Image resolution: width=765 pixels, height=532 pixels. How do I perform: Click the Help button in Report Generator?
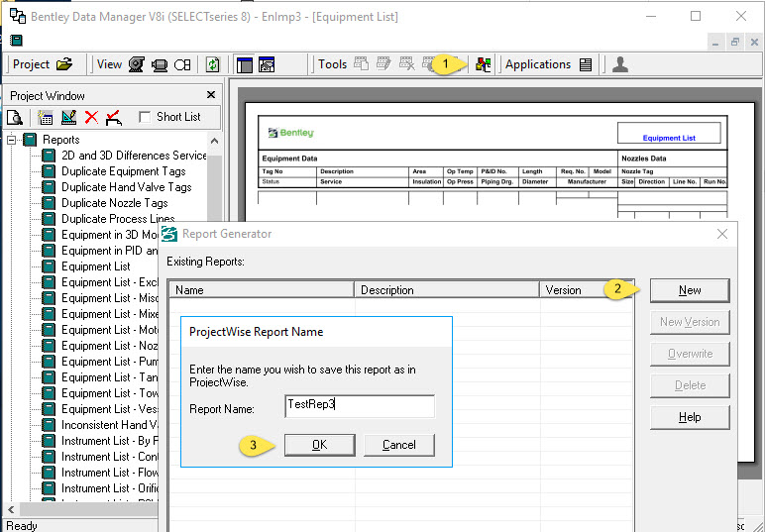pyautogui.click(x=690, y=417)
